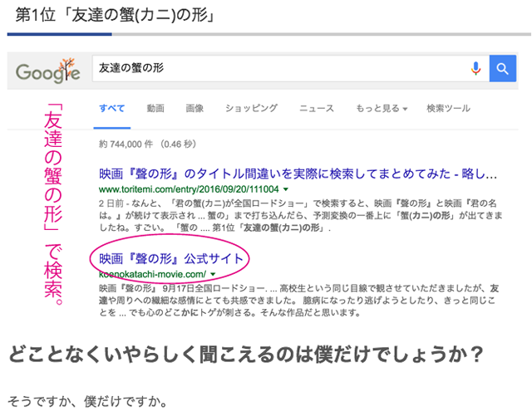Click the www.toritemi.com green URL
Viewport: 532px width, 416px height.
click(x=189, y=189)
